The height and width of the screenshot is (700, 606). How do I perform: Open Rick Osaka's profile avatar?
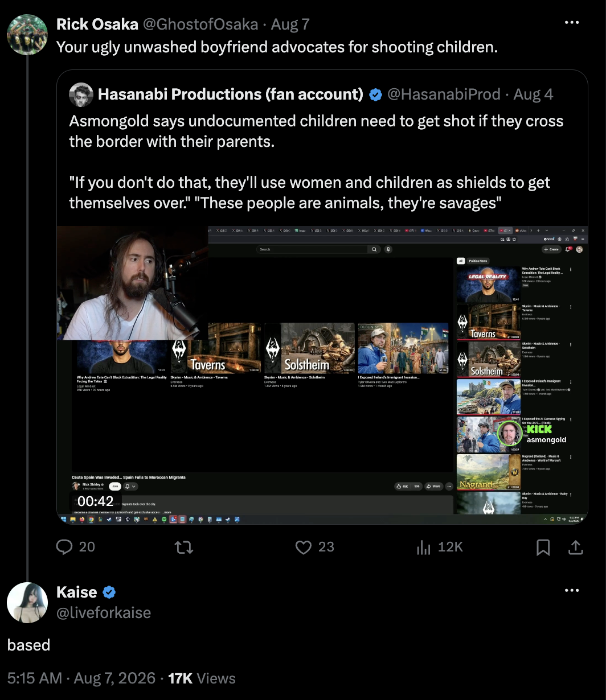27,35
